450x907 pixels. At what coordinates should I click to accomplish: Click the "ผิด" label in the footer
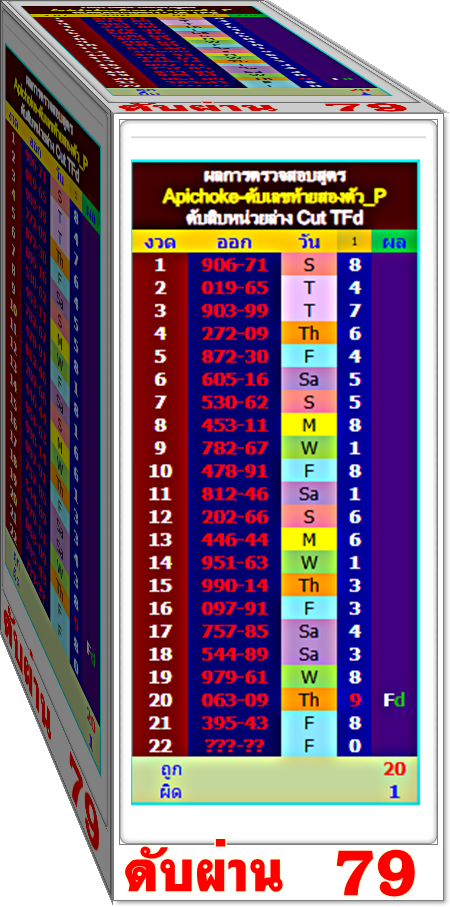(171, 791)
